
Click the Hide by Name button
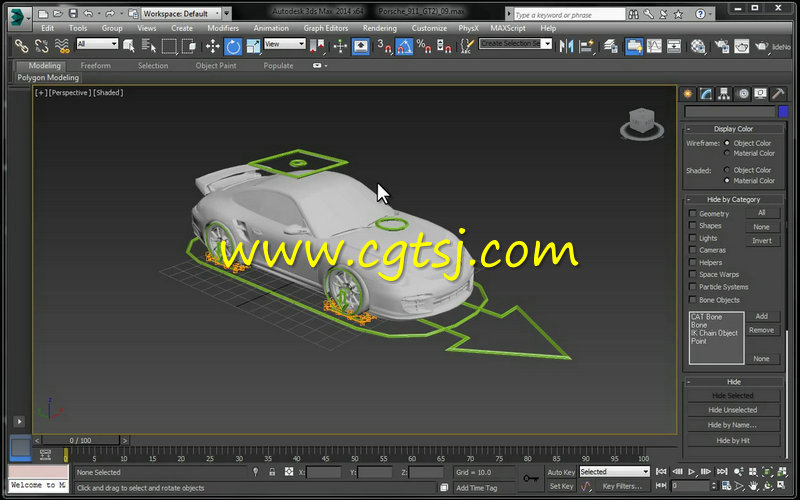[733, 425]
